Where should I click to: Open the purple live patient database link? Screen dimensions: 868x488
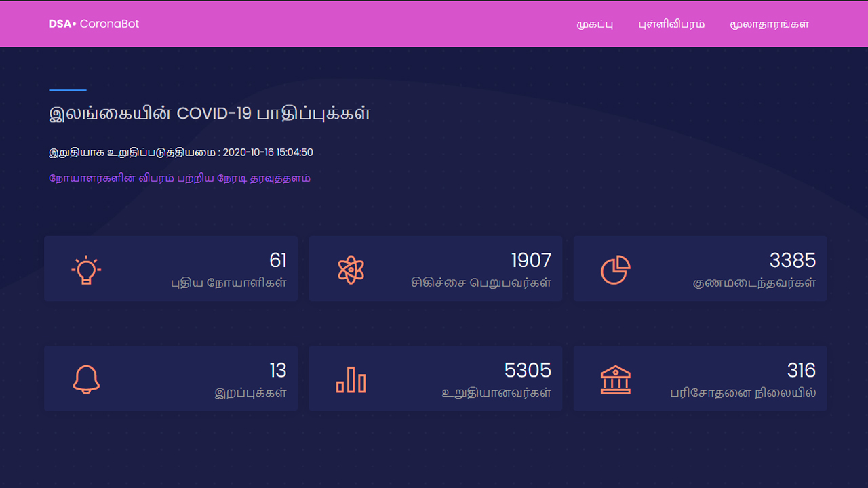(180, 178)
